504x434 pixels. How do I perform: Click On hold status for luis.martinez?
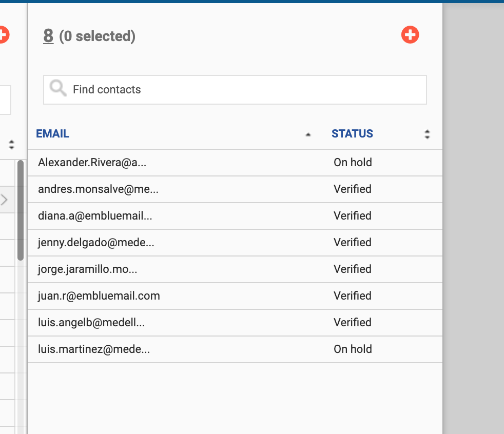pos(353,349)
